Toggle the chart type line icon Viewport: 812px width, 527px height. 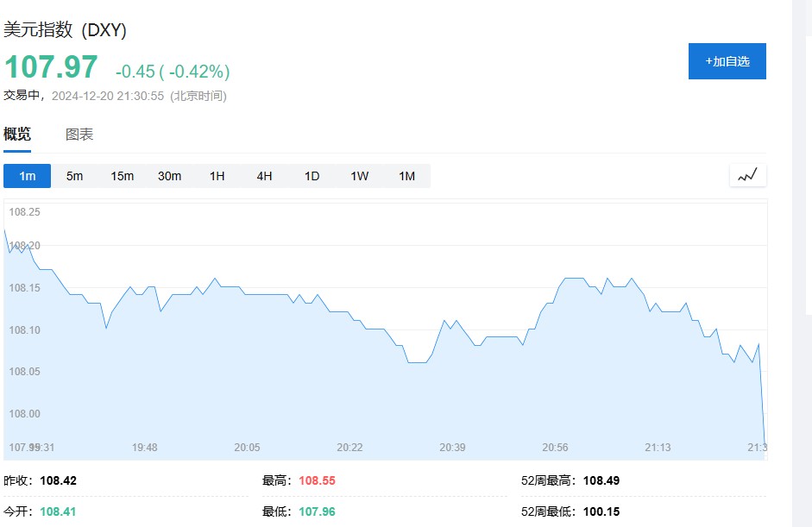(747, 175)
